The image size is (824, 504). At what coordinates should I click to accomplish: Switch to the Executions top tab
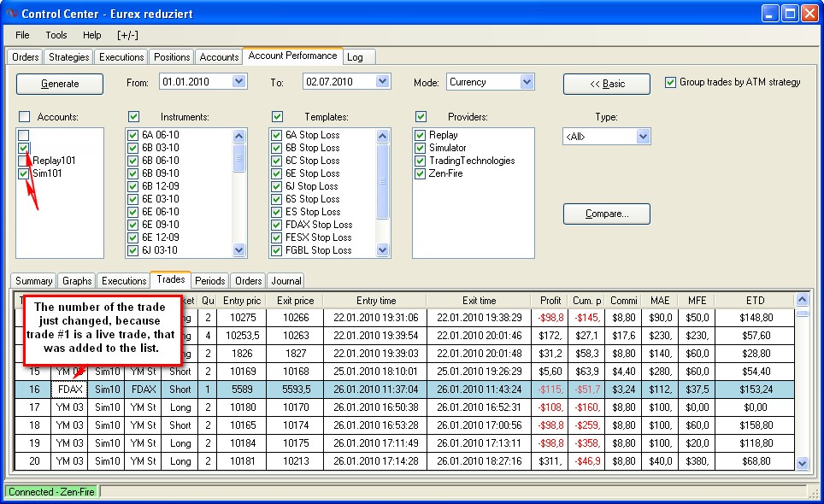(121, 57)
